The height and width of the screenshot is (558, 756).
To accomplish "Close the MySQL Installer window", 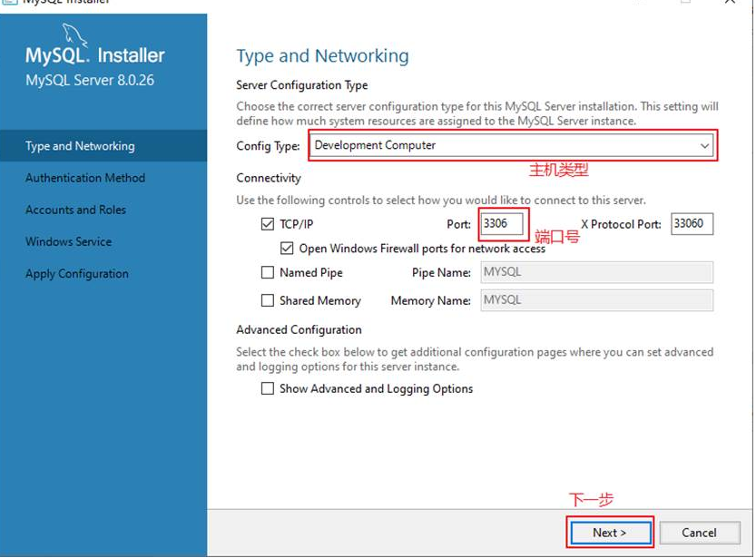I will 730,2.
